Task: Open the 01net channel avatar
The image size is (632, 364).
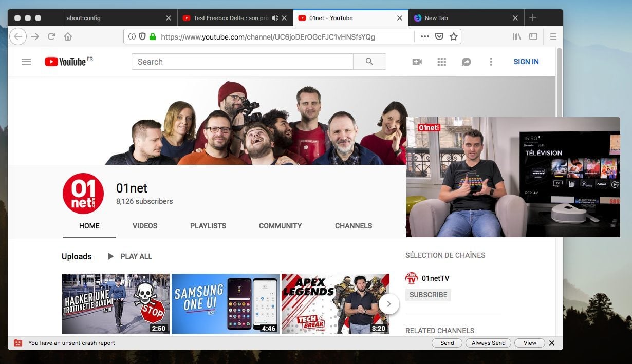Action: tap(83, 193)
